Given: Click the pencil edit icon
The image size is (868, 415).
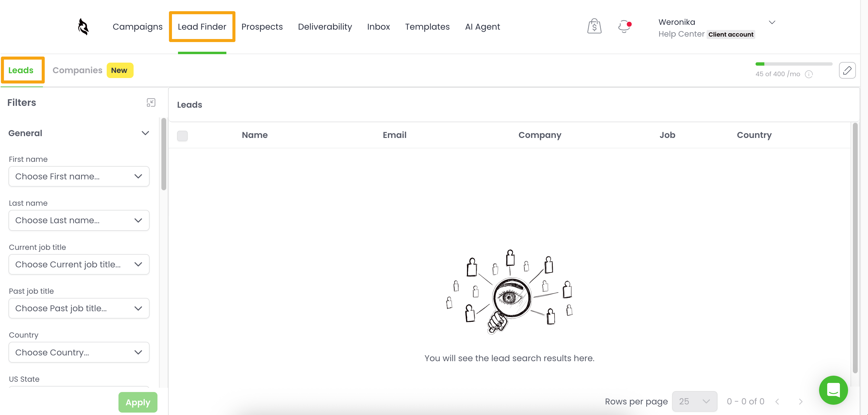Looking at the screenshot, I should [847, 70].
